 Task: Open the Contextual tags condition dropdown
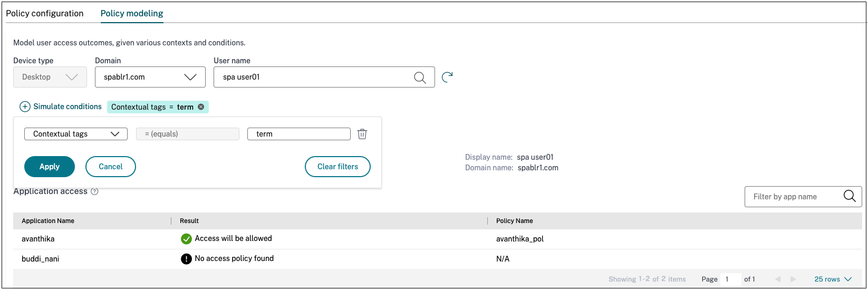tap(76, 134)
